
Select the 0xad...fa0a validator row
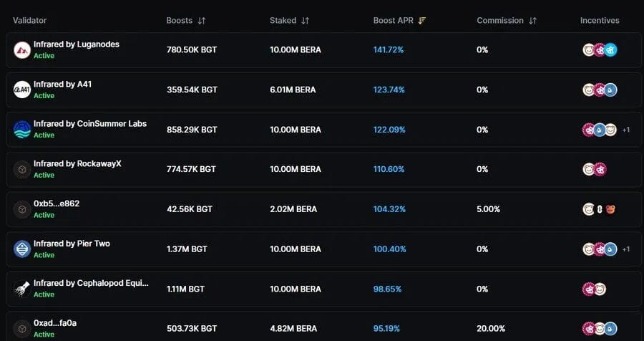pos(55,323)
